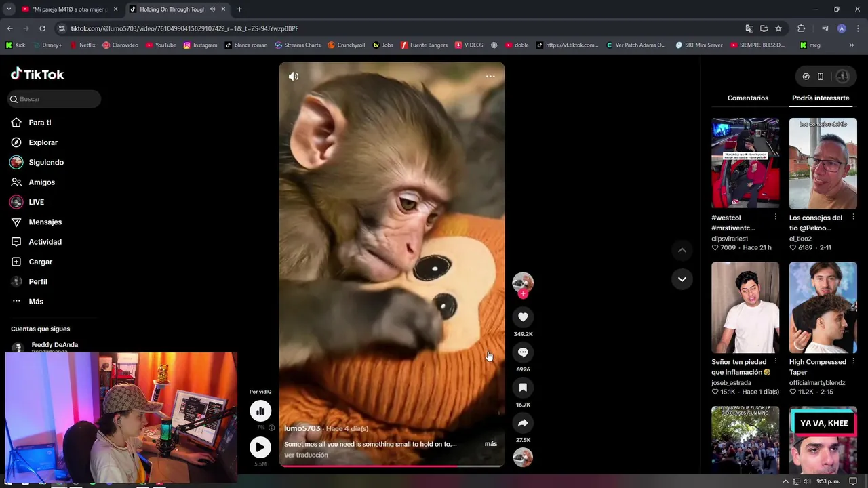Open options for el_tioo2 video card

click(x=853, y=217)
